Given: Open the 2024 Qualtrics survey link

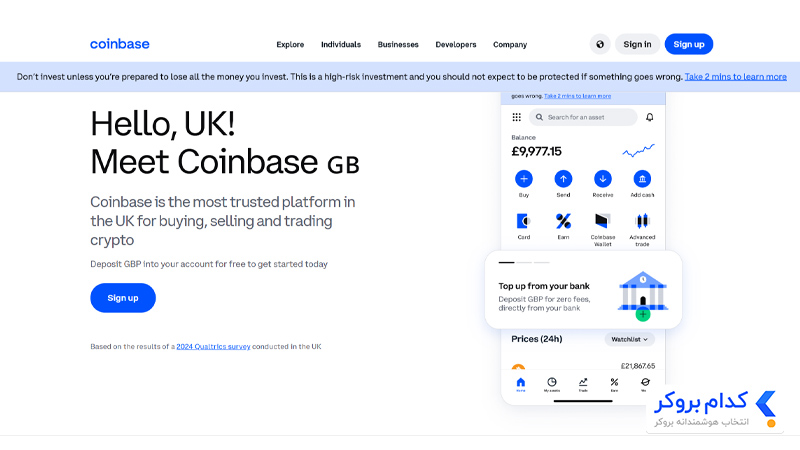Looking at the screenshot, I should click(x=213, y=346).
